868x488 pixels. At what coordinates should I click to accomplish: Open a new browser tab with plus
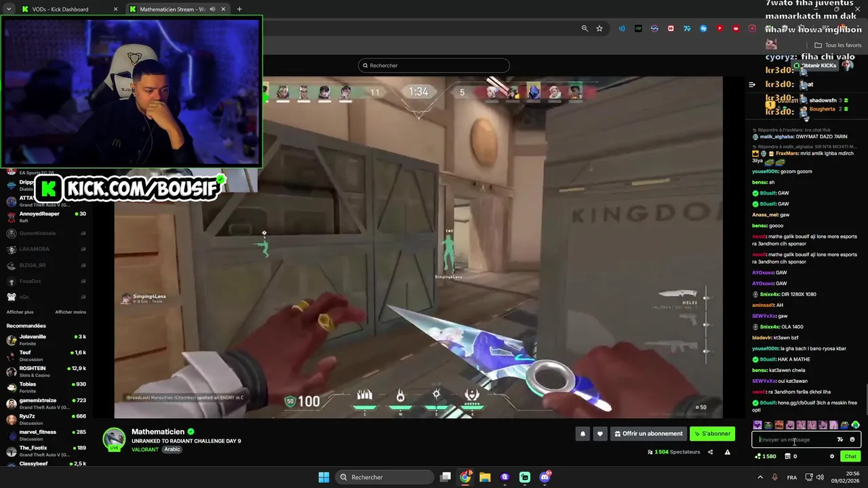click(x=239, y=9)
